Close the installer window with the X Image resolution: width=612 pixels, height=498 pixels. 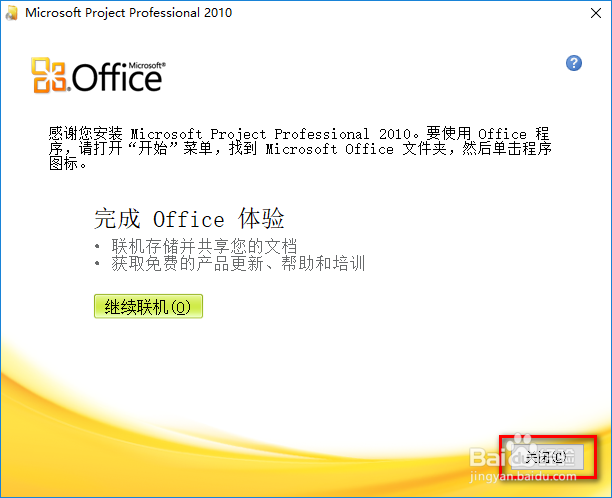(x=596, y=13)
